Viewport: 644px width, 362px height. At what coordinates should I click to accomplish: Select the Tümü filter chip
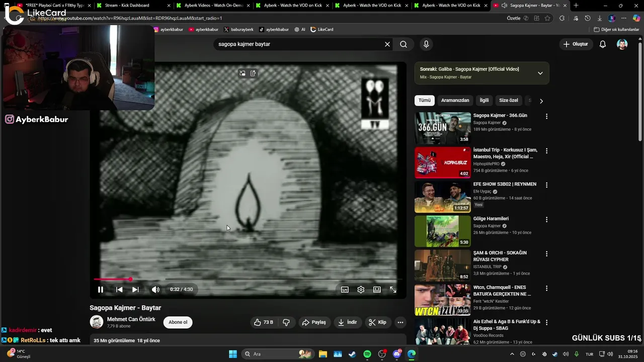(x=425, y=101)
